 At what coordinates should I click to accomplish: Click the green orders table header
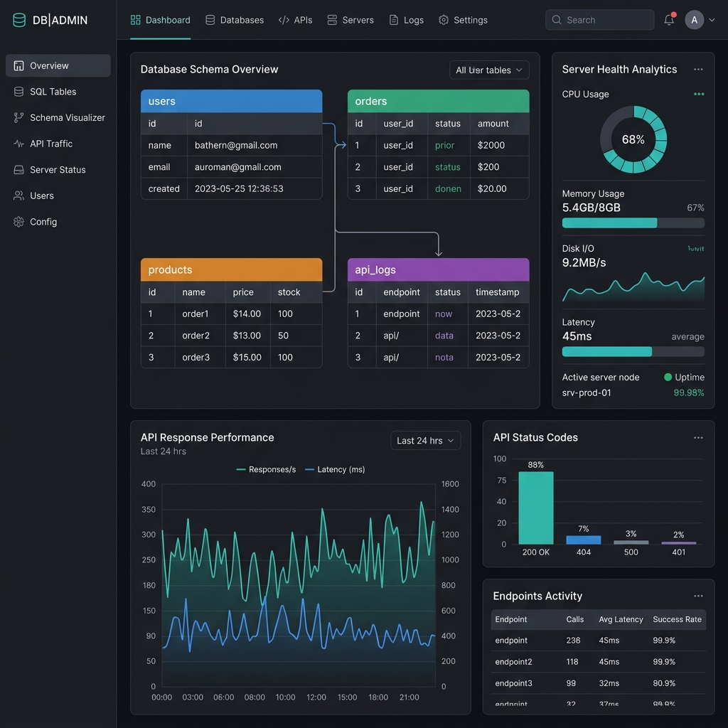pos(438,101)
